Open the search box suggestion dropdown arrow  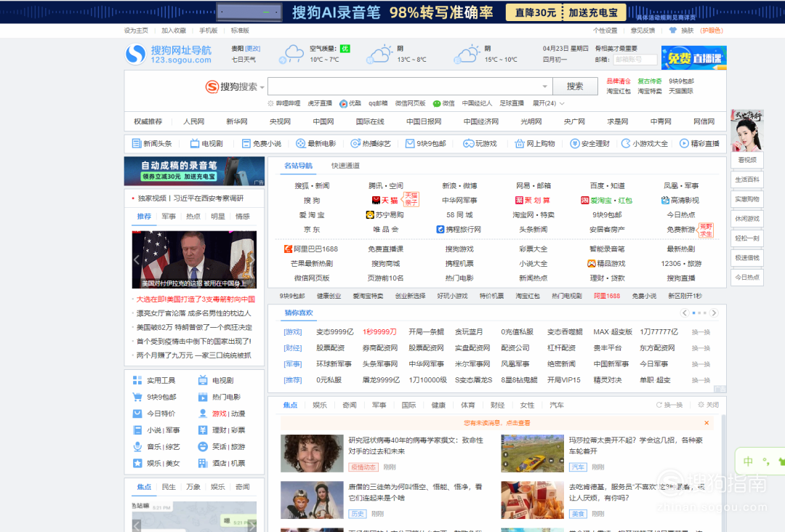pyautogui.click(x=544, y=86)
